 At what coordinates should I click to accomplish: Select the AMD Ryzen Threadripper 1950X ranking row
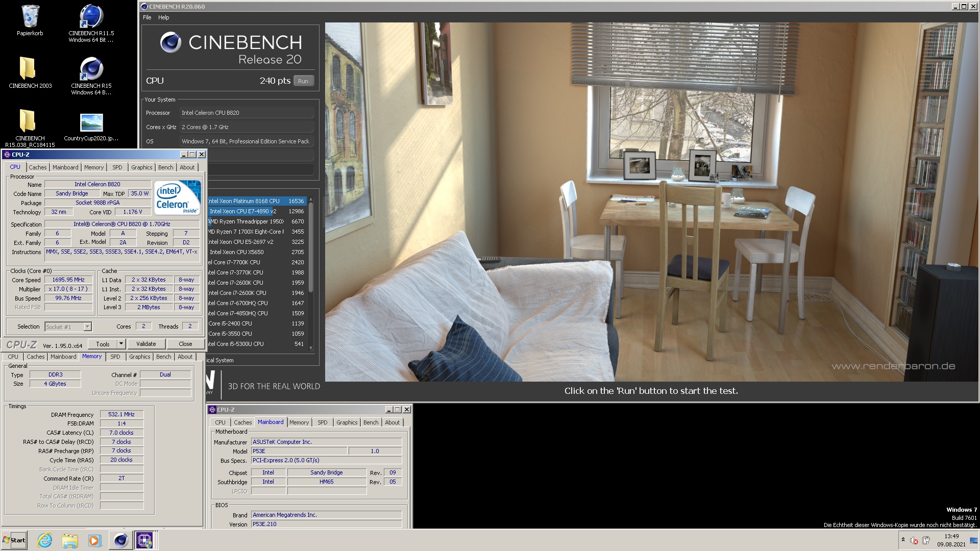pos(256,221)
